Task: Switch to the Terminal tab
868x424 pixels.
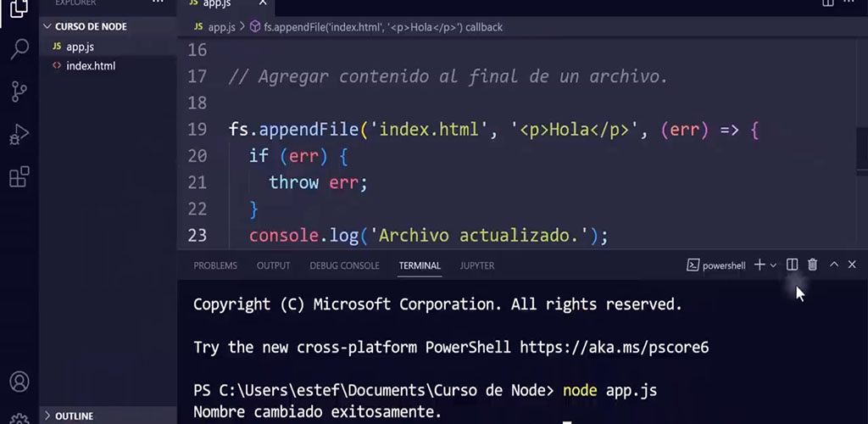Action: coord(420,265)
